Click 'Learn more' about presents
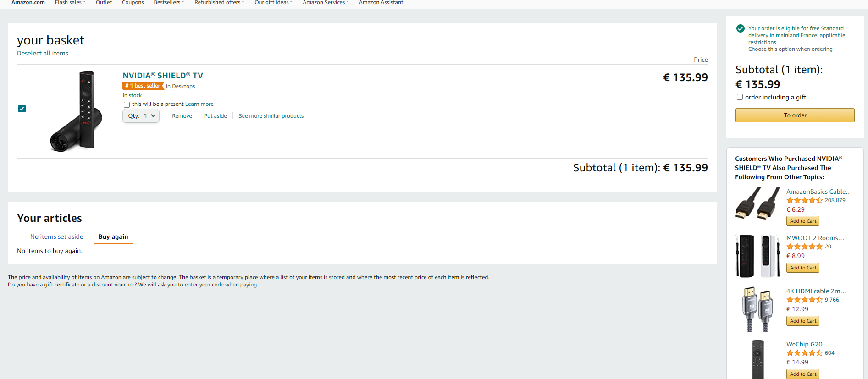868x379 pixels. (199, 104)
